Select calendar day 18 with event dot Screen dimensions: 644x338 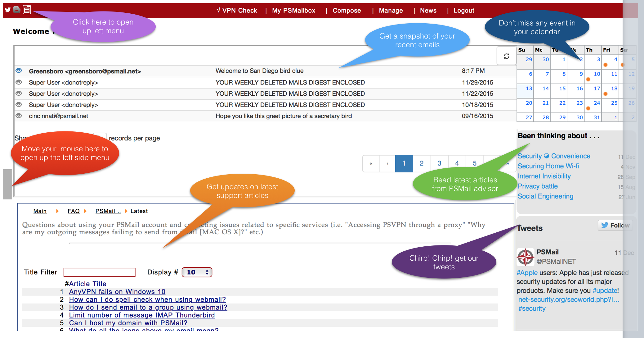610,91
